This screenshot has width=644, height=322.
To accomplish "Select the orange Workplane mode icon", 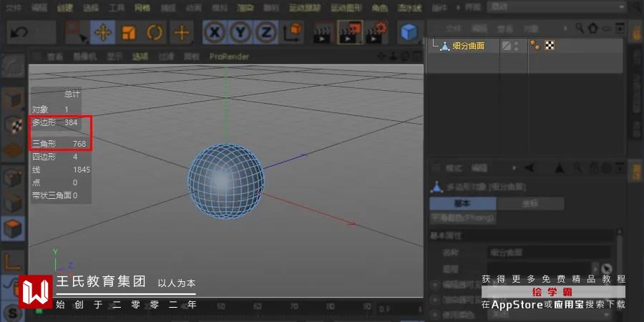I will pyautogui.click(x=13, y=151).
